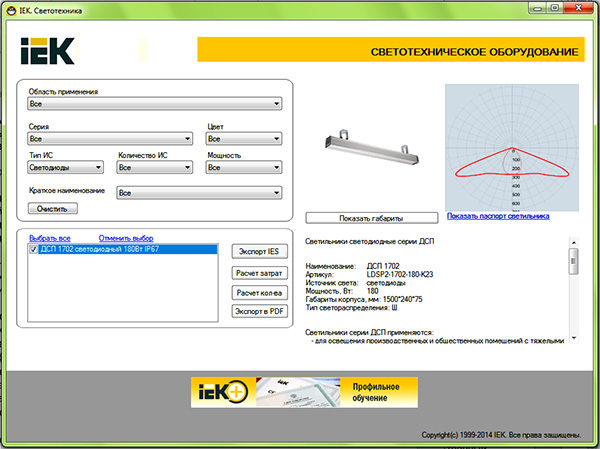The width and height of the screenshot is (600, 449).
Task: Click the Выбрать все link
Action: tap(50, 238)
